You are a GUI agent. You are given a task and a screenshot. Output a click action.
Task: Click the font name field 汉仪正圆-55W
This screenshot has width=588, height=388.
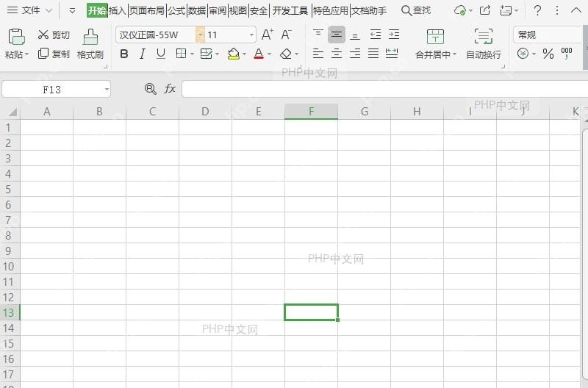tap(156, 35)
